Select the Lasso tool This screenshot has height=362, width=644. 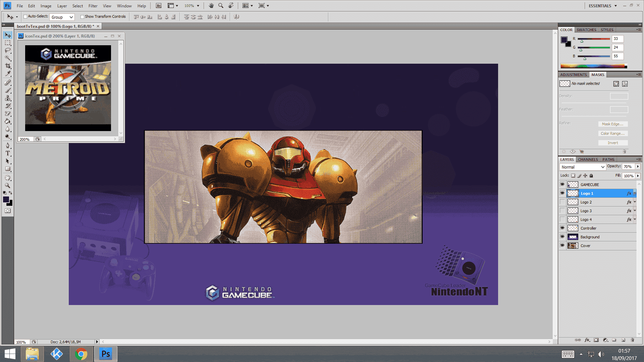[x=8, y=51]
